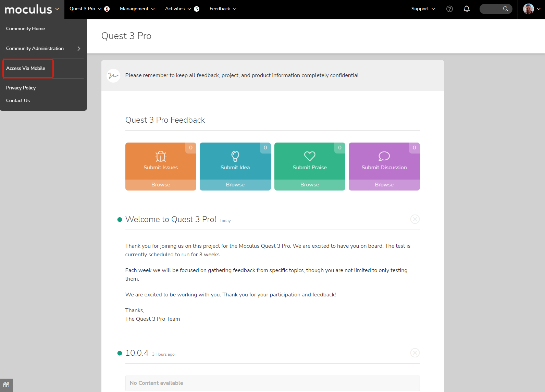Viewport: 545px width, 392px height.
Task: Browse submitted issues
Action: pyautogui.click(x=161, y=185)
